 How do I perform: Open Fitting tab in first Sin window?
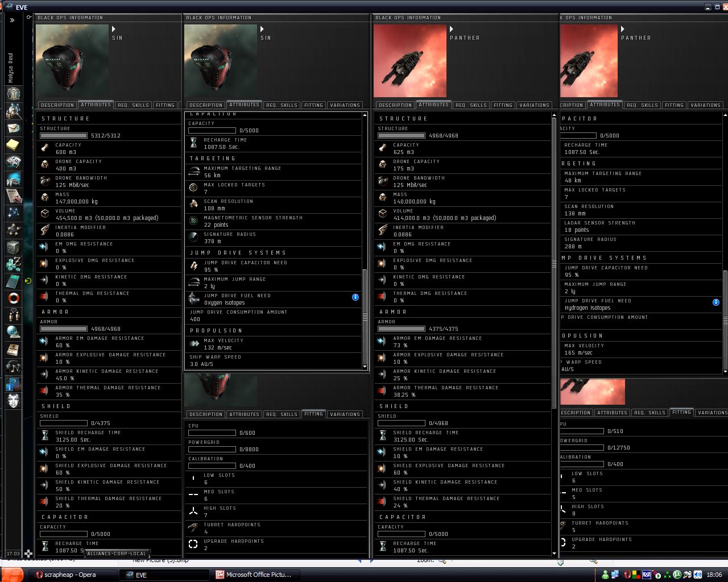(x=165, y=105)
